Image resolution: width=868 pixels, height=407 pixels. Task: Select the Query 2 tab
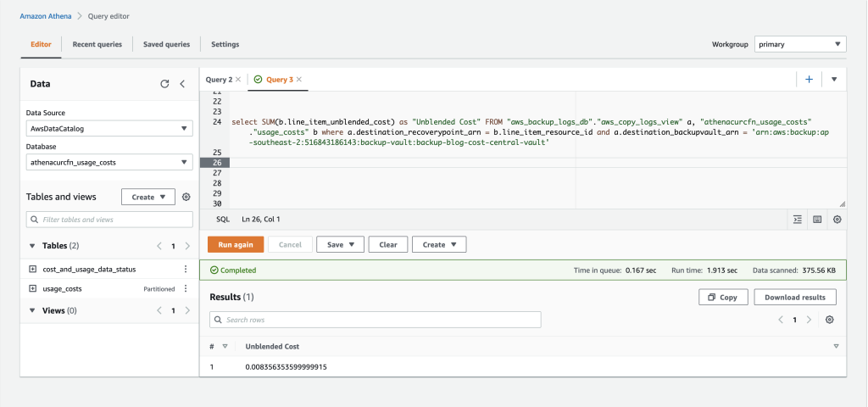coord(219,80)
